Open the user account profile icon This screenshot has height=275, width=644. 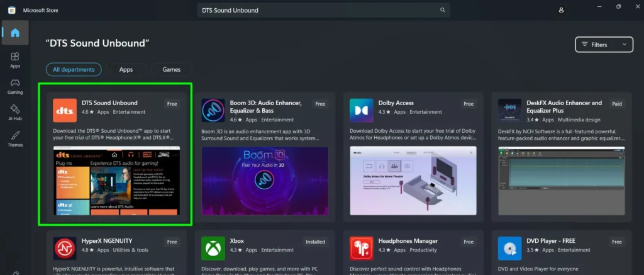(562, 10)
